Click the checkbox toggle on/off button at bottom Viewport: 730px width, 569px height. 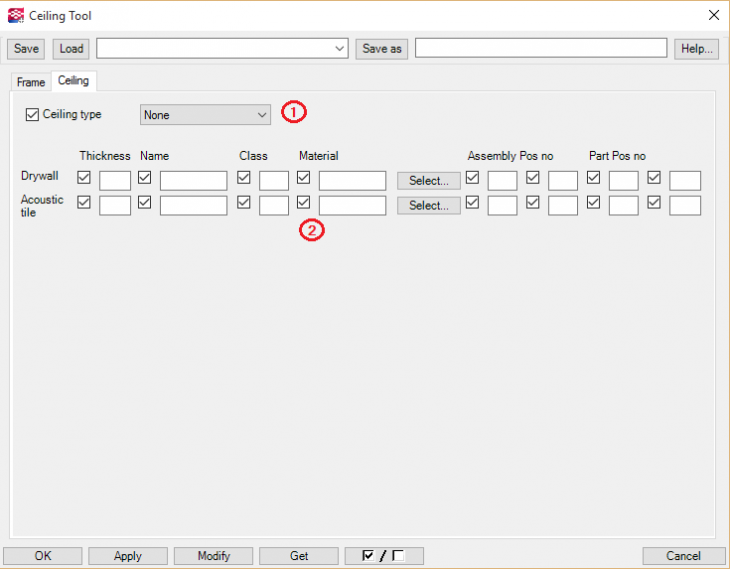(x=384, y=556)
